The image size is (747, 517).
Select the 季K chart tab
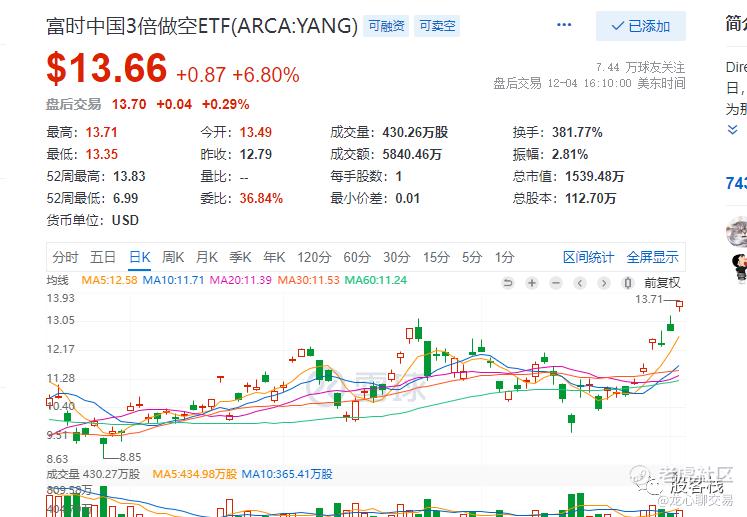pyautogui.click(x=240, y=257)
